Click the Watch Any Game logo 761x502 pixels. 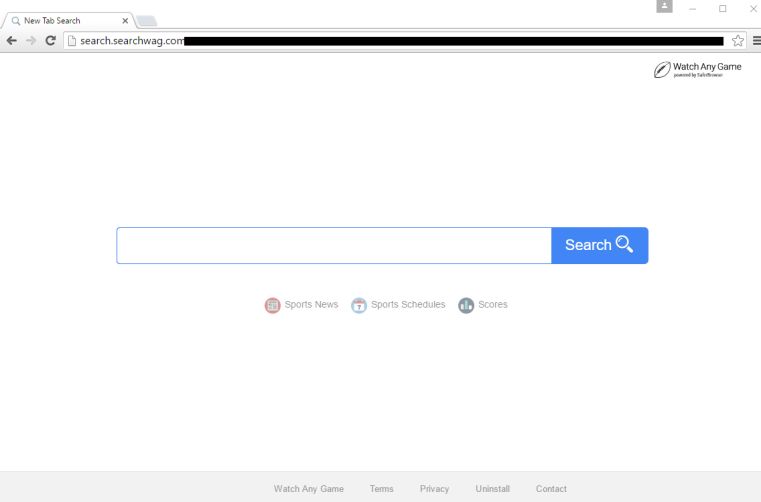(x=697, y=70)
